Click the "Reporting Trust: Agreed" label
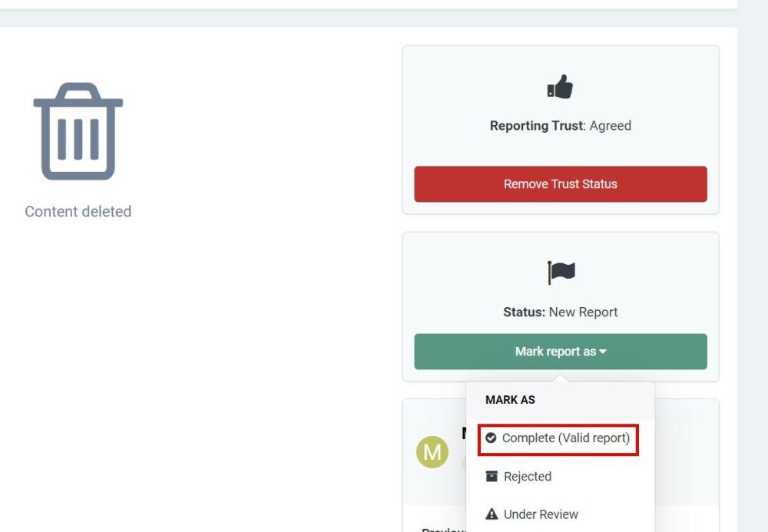The width and height of the screenshot is (768, 532). pos(561,126)
